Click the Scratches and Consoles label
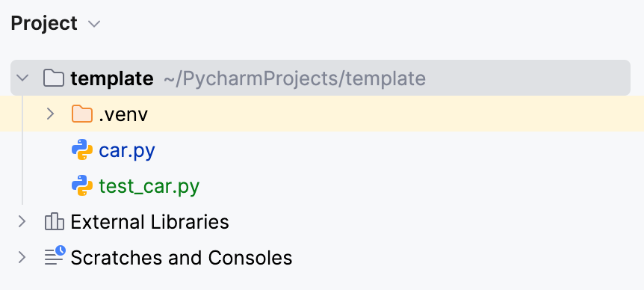The height and width of the screenshot is (290, 644). point(181,258)
